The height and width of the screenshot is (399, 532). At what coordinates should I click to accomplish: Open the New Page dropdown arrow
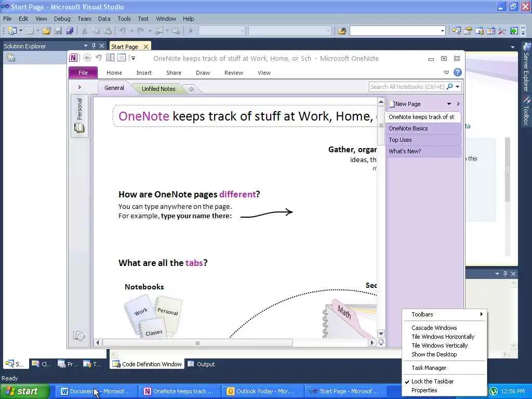click(x=449, y=104)
